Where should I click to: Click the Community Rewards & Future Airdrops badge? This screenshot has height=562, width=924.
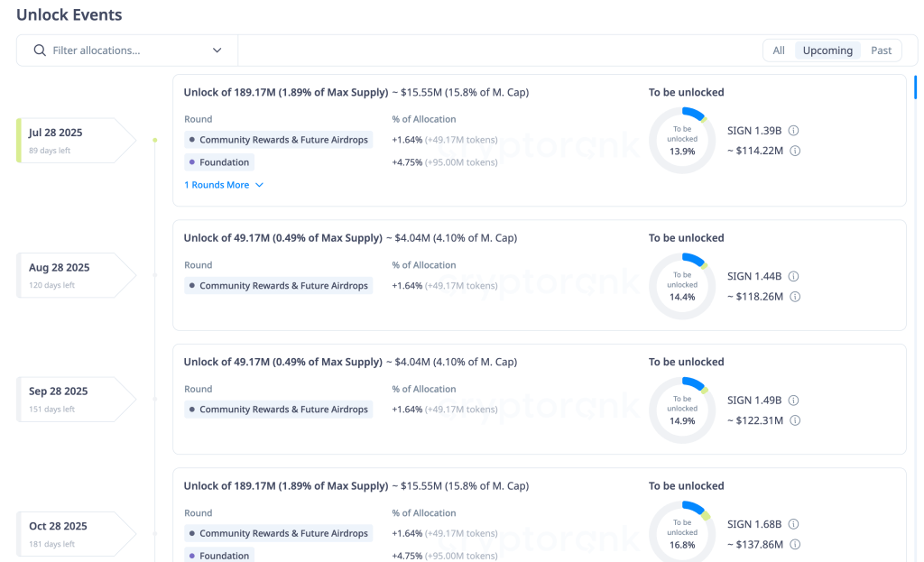point(279,139)
